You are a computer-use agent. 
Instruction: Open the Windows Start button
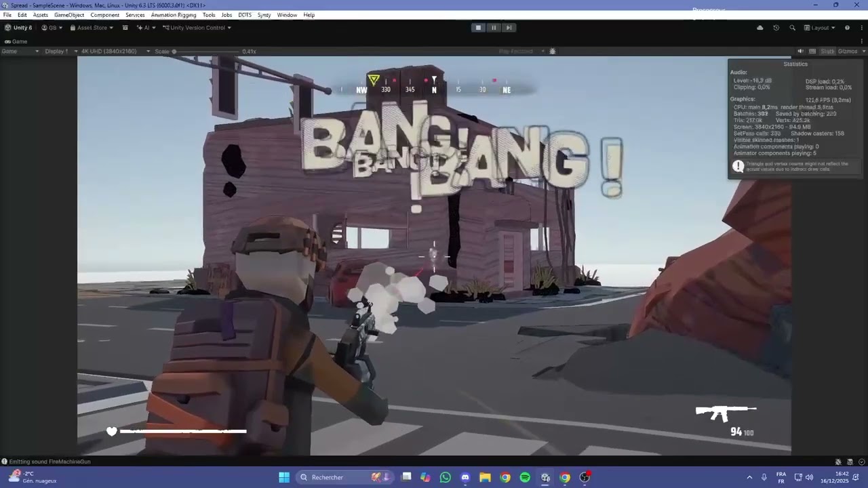[284, 477]
